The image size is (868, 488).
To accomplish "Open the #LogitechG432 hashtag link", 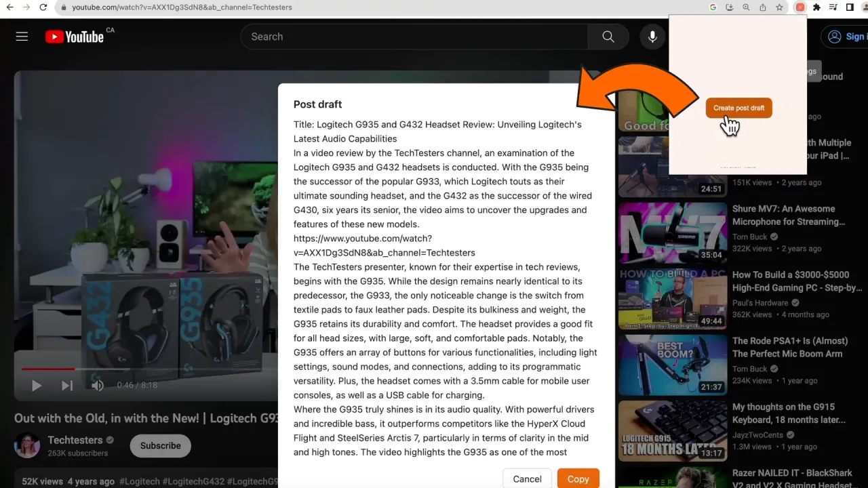I will point(193,481).
